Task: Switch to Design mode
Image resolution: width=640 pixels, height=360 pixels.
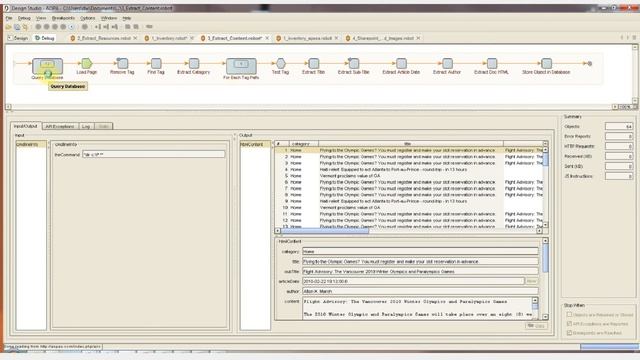Action: [x=18, y=38]
